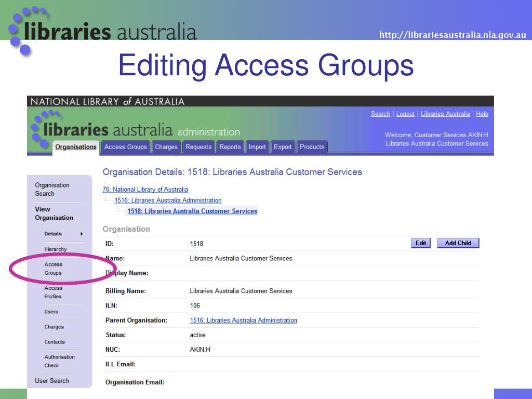Screen dimensions: 532x399
Task: Open 1516: Libraries Australia Administration tree link
Action: (168, 200)
